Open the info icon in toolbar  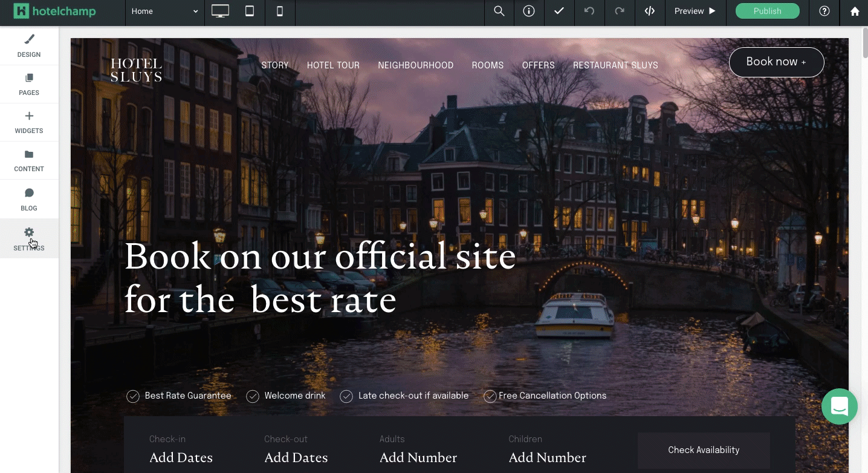click(529, 11)
